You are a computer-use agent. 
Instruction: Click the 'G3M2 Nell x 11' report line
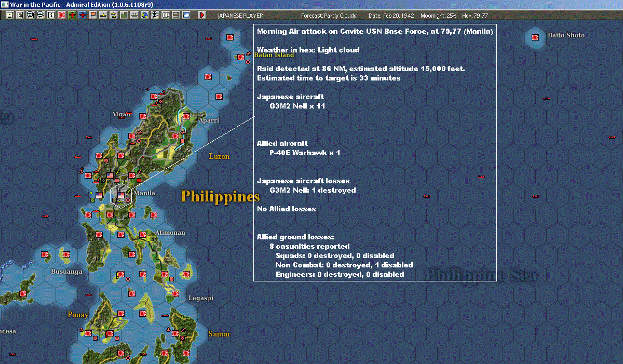[x=297, y=106]
